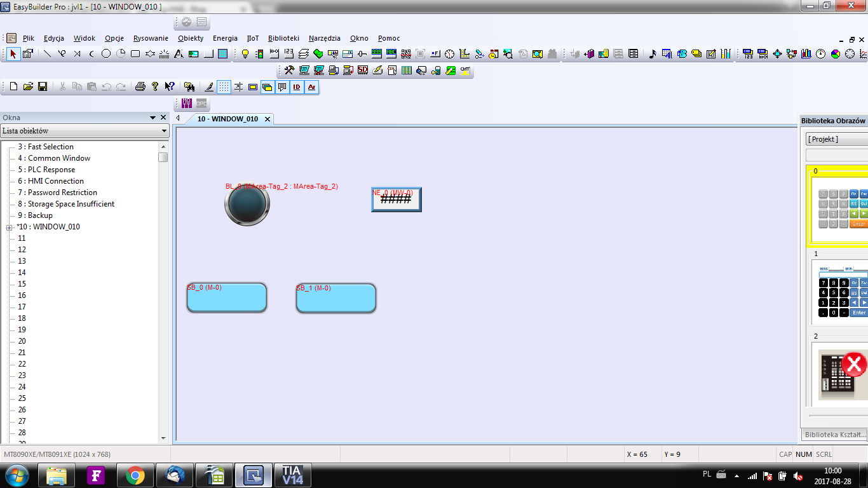Switch to Biblioteka Kształt tab
The height and width of the screenshot is (488, 868).
(834, 435)
